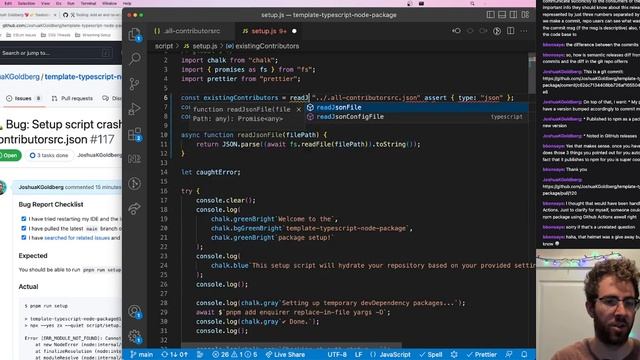Image resolution: width=640 pixels, height=360 pixels.
Task: Click the JoshuaKGoldberg commenter name link
Action: pos(41,187)
